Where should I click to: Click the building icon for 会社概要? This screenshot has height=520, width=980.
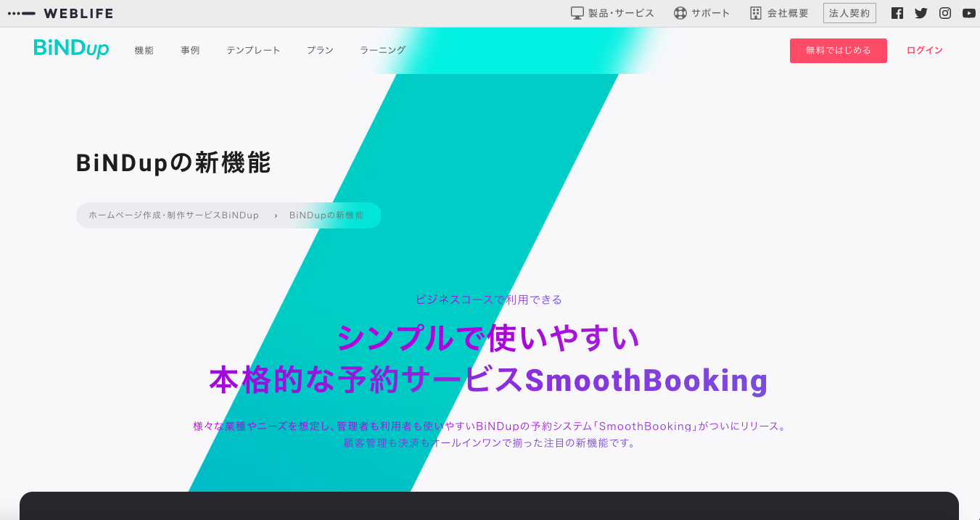coord(756,13)
